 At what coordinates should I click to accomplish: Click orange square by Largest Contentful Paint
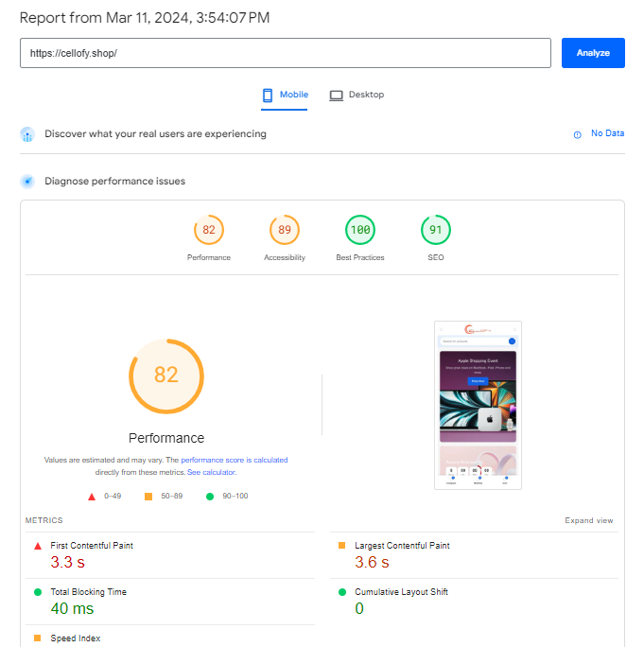point(341,546)
